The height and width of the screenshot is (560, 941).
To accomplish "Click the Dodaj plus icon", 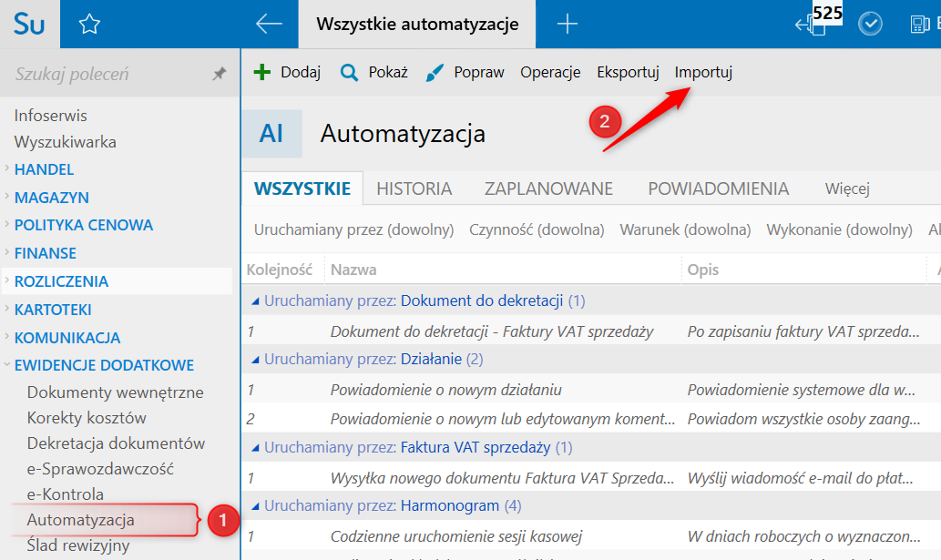I will (262, 73).
